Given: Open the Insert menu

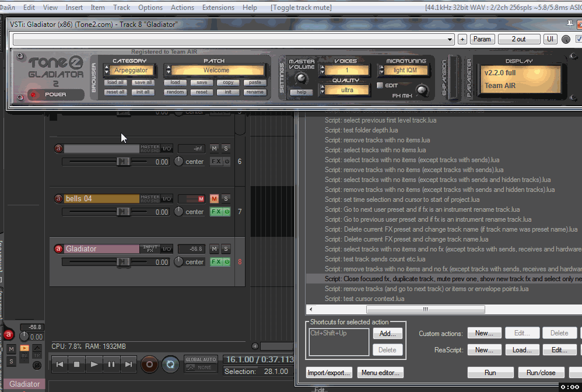Looking at the screenshot, I should click(74, 8).
